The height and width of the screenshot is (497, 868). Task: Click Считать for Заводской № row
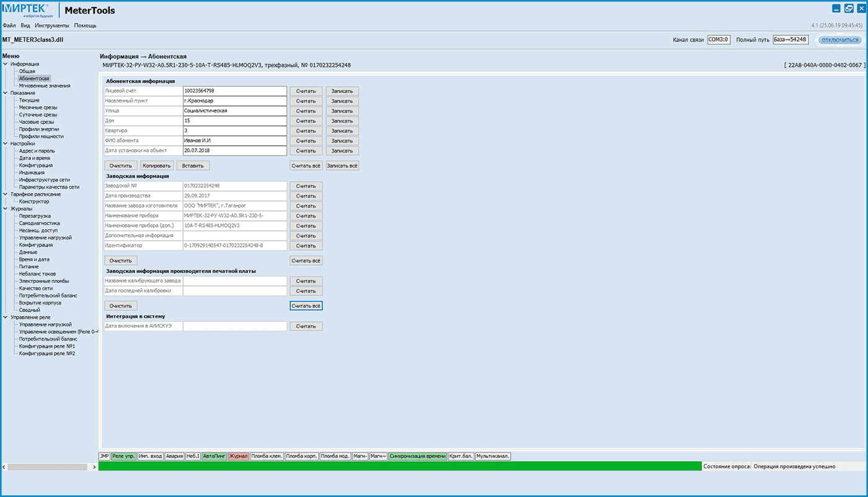coord(306,186)
